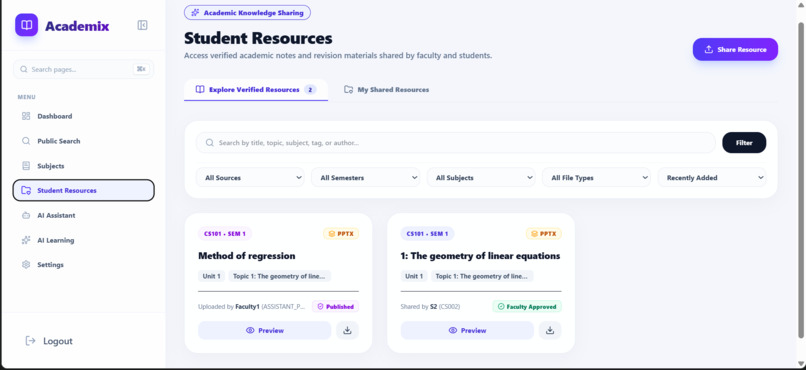
Task: Click the Academix book logo icon
Action: (26, 25)
